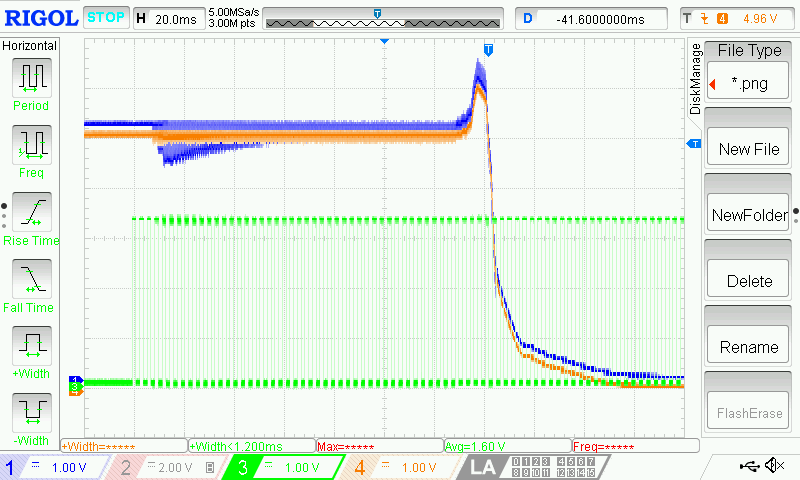The image size is (800, 480).
Task: Toggle the speaker sound icon
Action: [773, 466]
